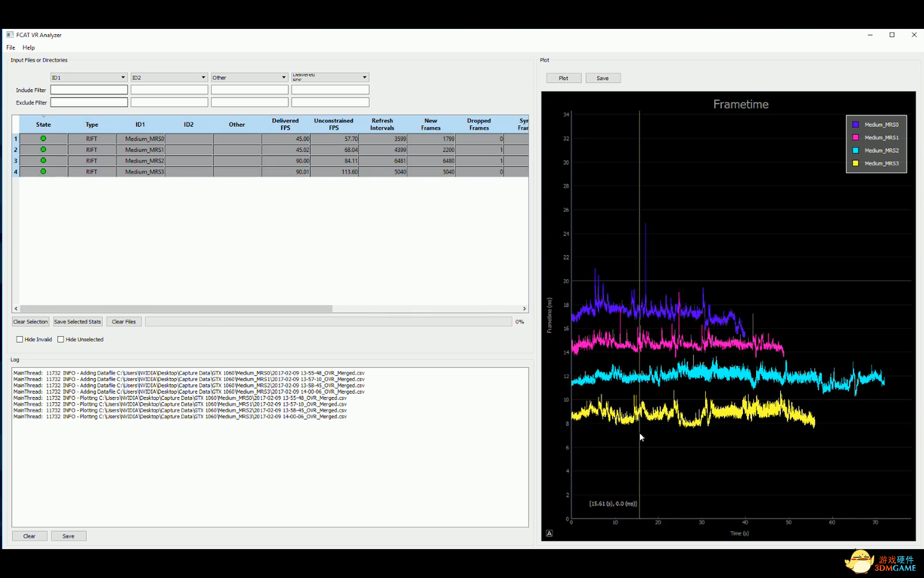The width and height of the screenshot is (924, 578).
Task: Open the ID2 dropdown
Action: pos(169,78)
